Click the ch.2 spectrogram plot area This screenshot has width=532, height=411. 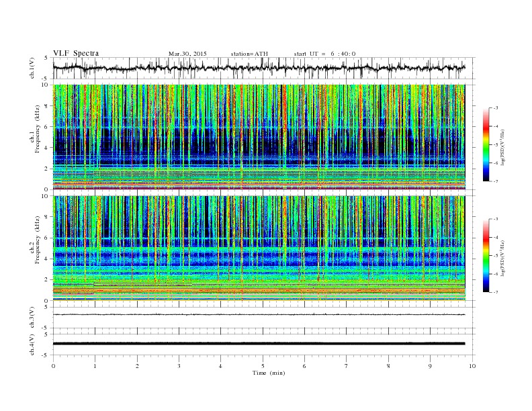tap(259, 248)
